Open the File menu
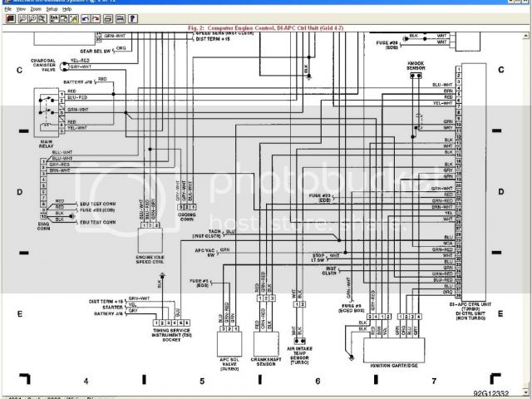The image size is (532, 399). click(7, 9)
